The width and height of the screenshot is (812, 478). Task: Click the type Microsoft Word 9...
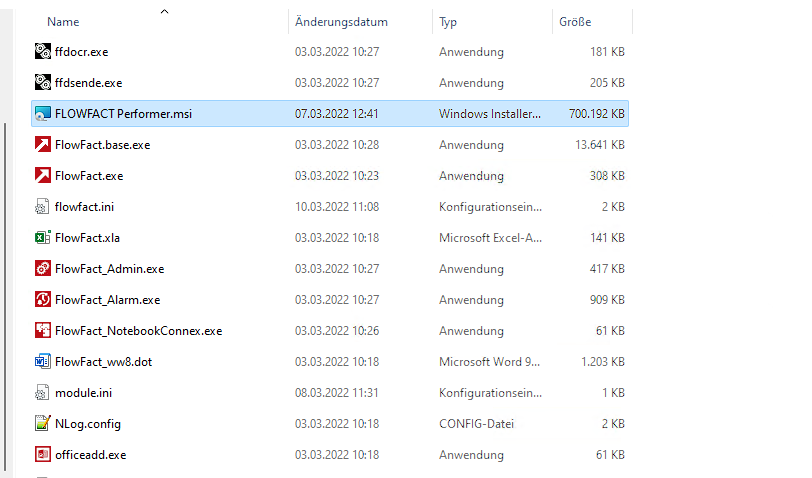[x=489, y=361]
